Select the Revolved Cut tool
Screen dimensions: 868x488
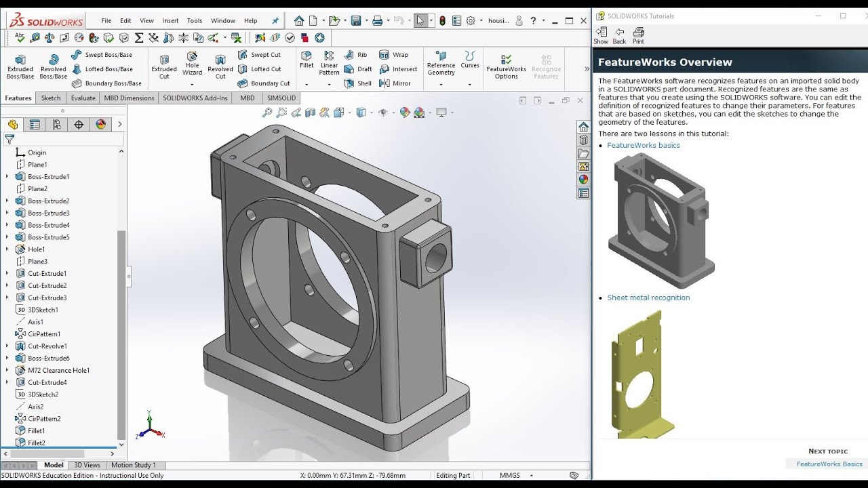220,66
